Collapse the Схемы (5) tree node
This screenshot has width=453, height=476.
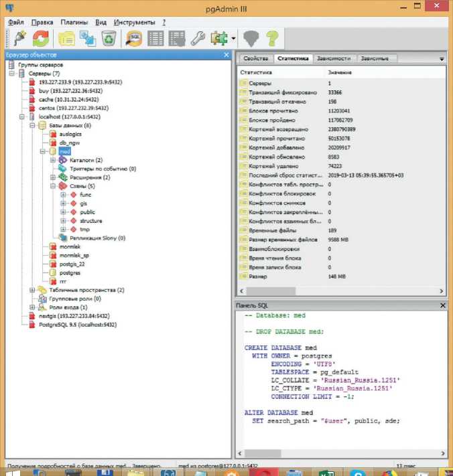[53, 186]
